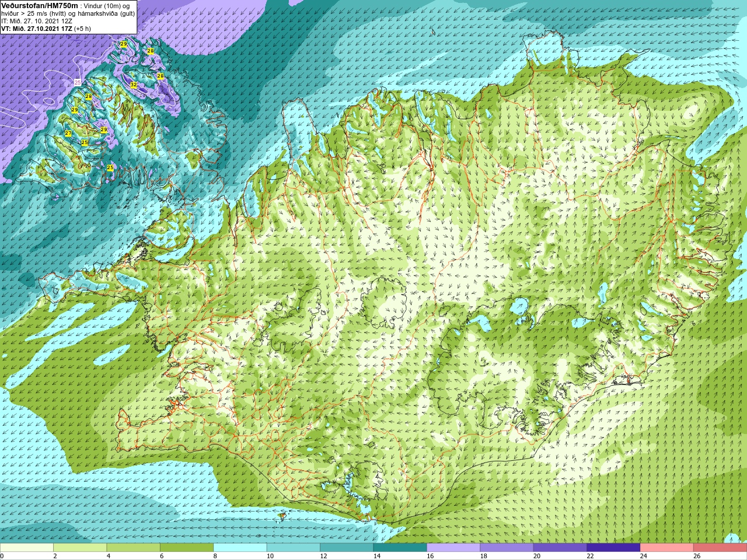747x560 pixels.
Task: Click the legend tick label '0'
Action: click(x=2, y=556)
